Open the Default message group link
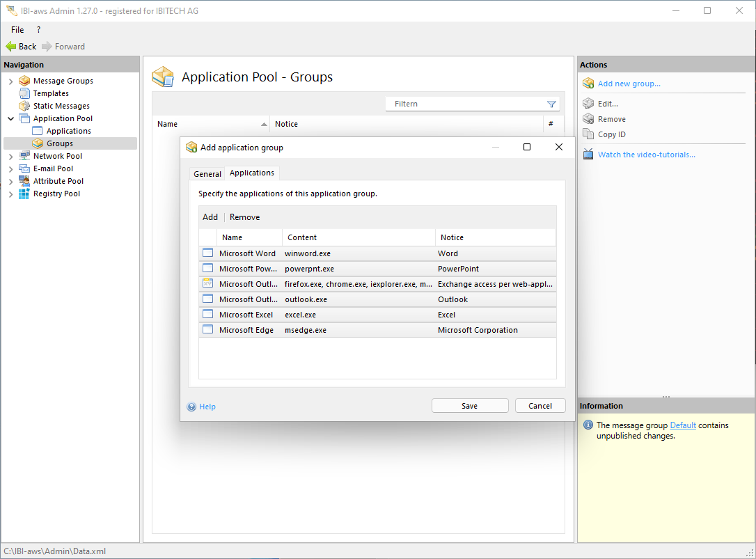The width and height of the screenshot is (756, 559). [x=682, y=425]
